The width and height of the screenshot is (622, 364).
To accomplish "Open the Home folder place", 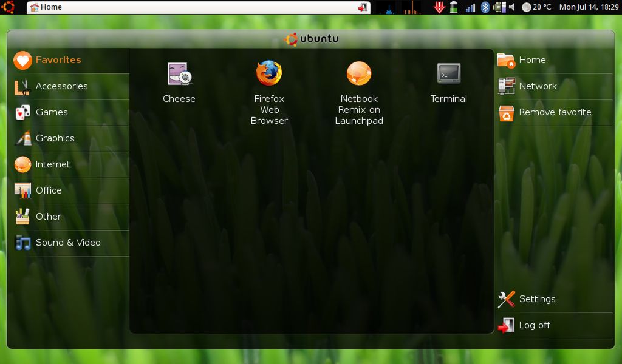I will [555, 60].
